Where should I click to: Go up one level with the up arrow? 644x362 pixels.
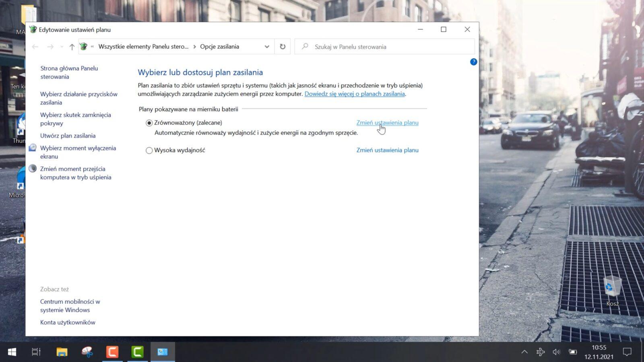72,47
